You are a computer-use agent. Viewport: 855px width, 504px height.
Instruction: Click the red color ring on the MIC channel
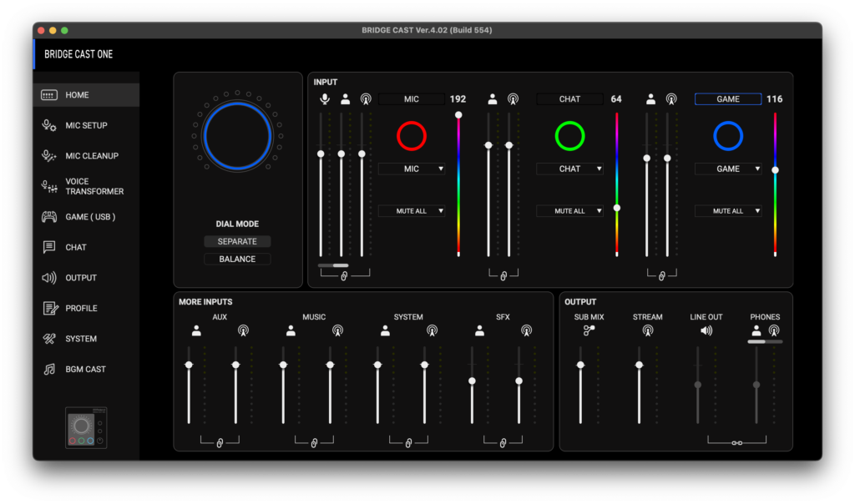(x=411, y=136)
